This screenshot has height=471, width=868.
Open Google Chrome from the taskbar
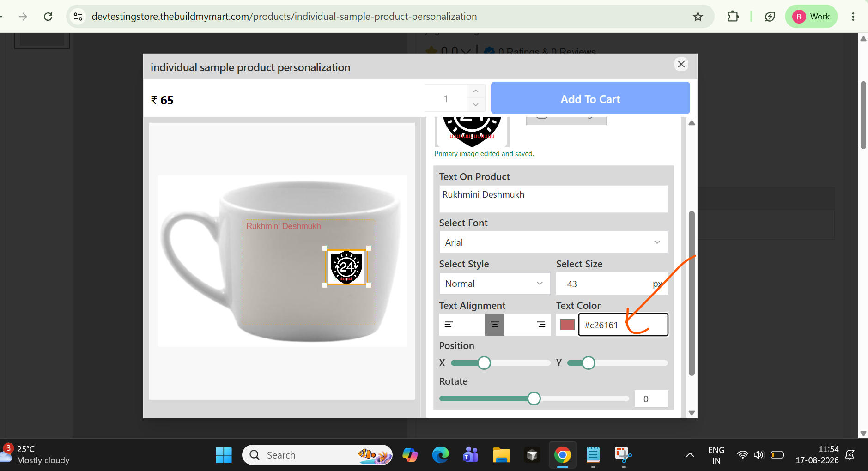pyautogui.click(x=562, y=455)
